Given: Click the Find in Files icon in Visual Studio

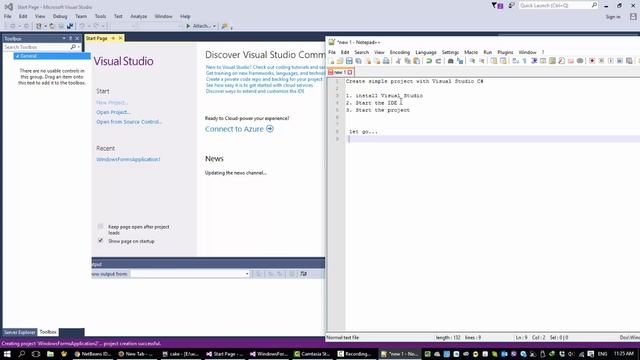Looking at the screenshot, I should point(224,26).
